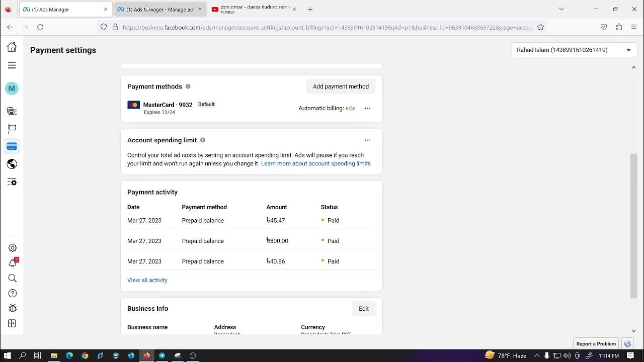Click the page vertical scrollbar thumb
This screenshot has height=362, width=644.
(633, 226)
